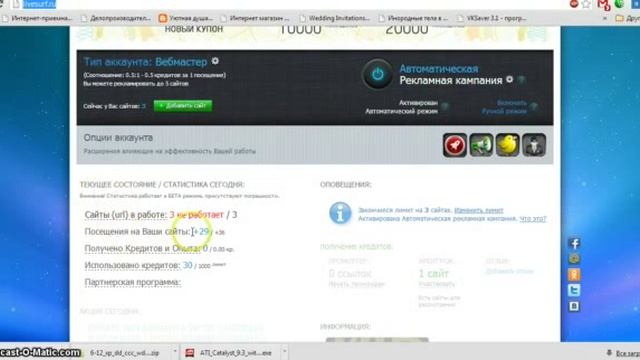Click the help icon beside Автоматический режим
The image size is (640, 360).
pos(445,107)
